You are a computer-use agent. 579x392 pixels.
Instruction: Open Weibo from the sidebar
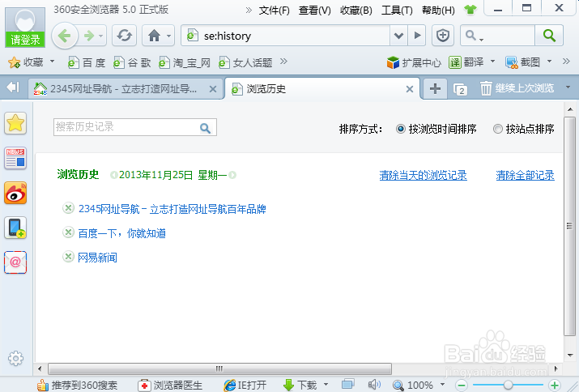click(x=15, y=193)
